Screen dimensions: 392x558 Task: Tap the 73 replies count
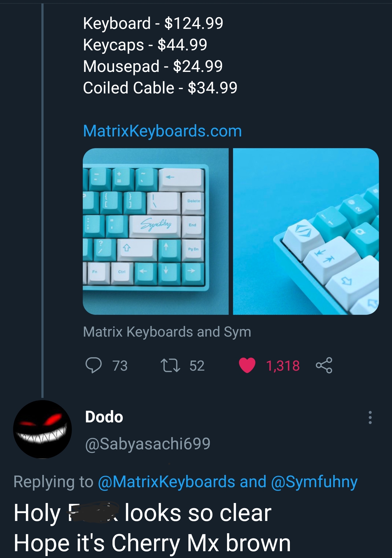pos(120,365)
